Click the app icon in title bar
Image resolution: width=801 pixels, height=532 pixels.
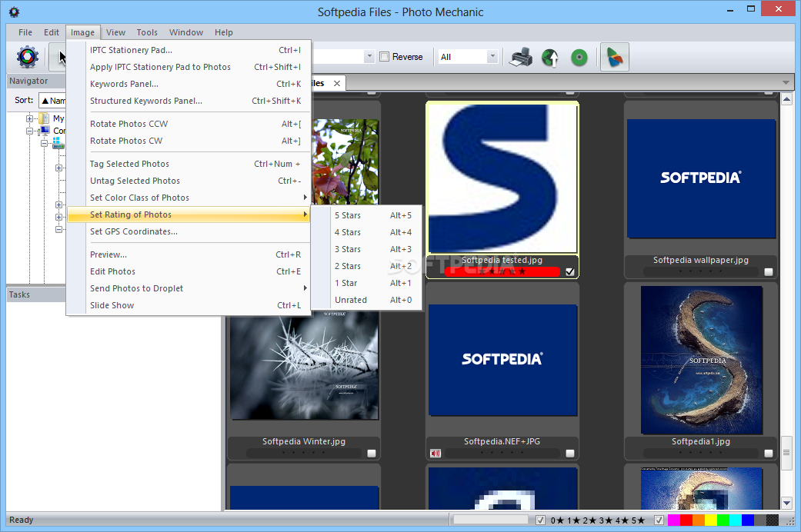pyautogui.click(x=15, y=12)
